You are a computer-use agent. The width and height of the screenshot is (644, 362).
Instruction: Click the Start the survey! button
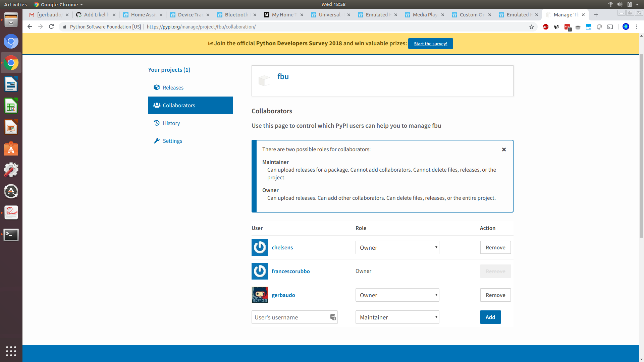(430, 44)
